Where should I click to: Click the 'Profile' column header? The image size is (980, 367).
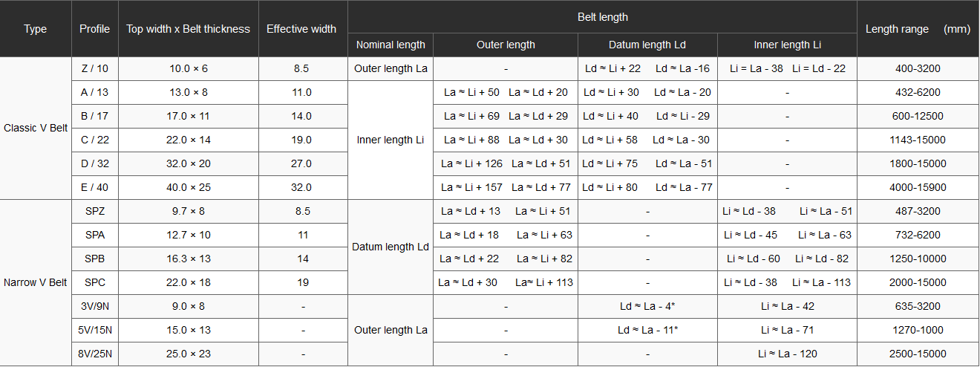click(94, 29)
